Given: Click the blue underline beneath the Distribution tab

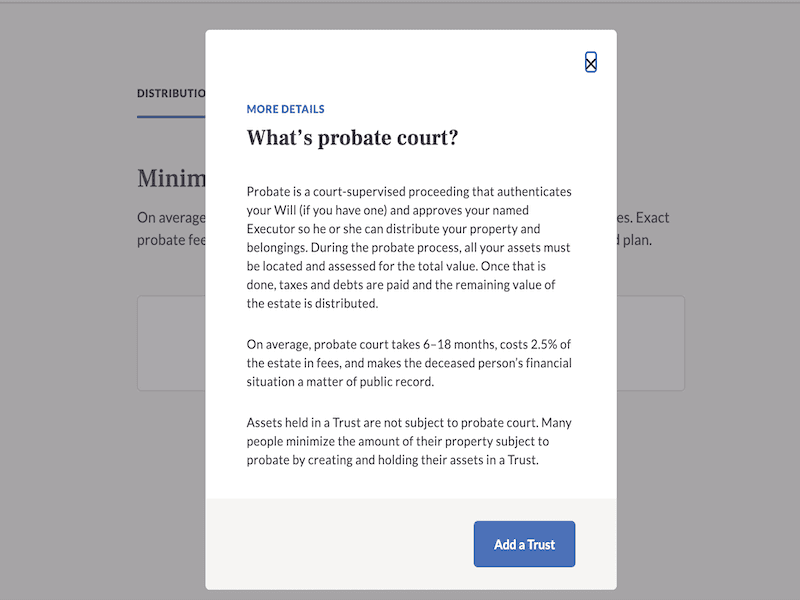Looking at the screenshot, I should pos(171,117).
